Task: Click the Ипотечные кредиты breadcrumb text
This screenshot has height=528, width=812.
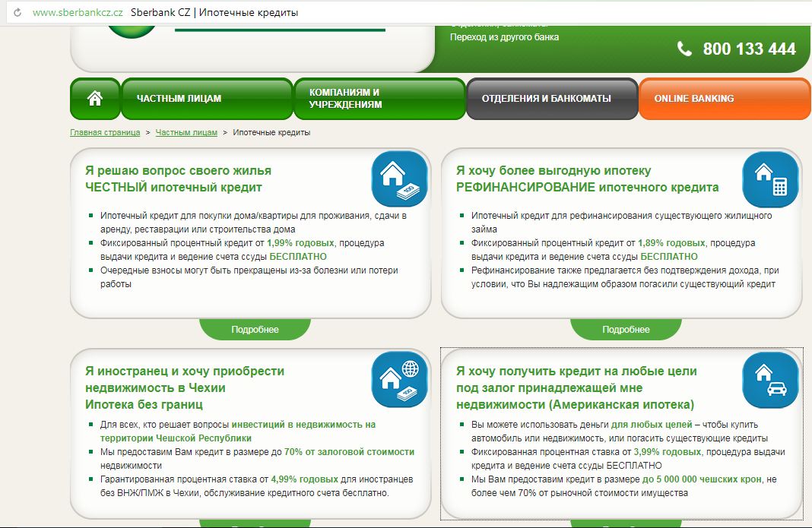Action: point(271,132)
